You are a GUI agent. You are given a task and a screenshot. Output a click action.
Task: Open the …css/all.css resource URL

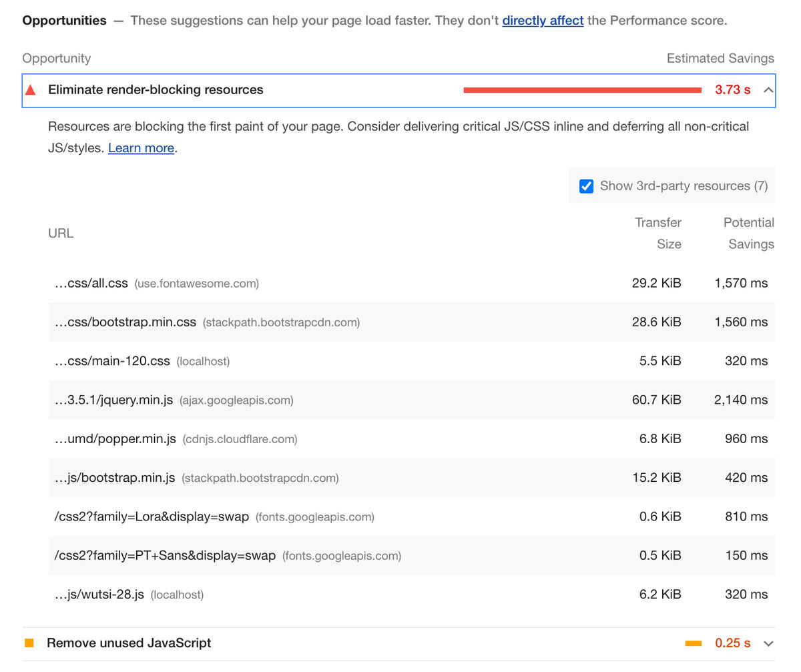(x=91, y=284)
